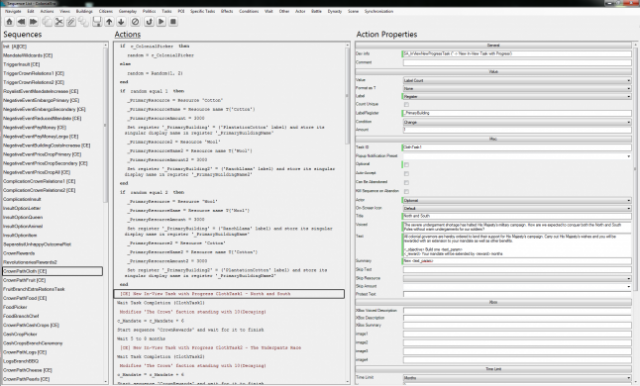Image resolution: width=640 pixels, height=386 pixels.
Task: Click the Amount input field
Action: click(x=517, y=130)
